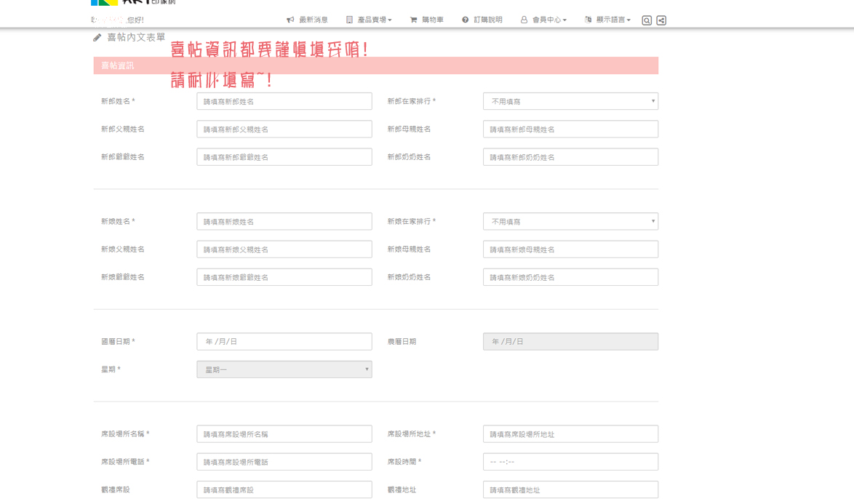Open the search icon in the navigation bar

[647, 20]
